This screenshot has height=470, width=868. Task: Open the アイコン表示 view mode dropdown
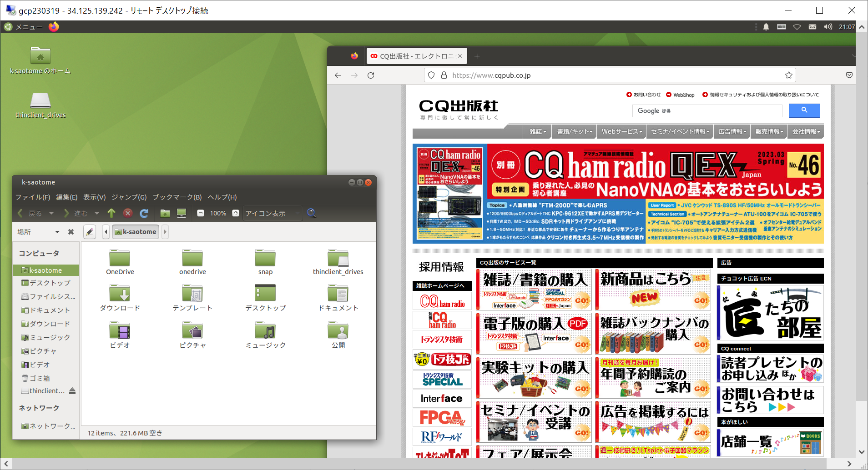click(x=273, y=213)
